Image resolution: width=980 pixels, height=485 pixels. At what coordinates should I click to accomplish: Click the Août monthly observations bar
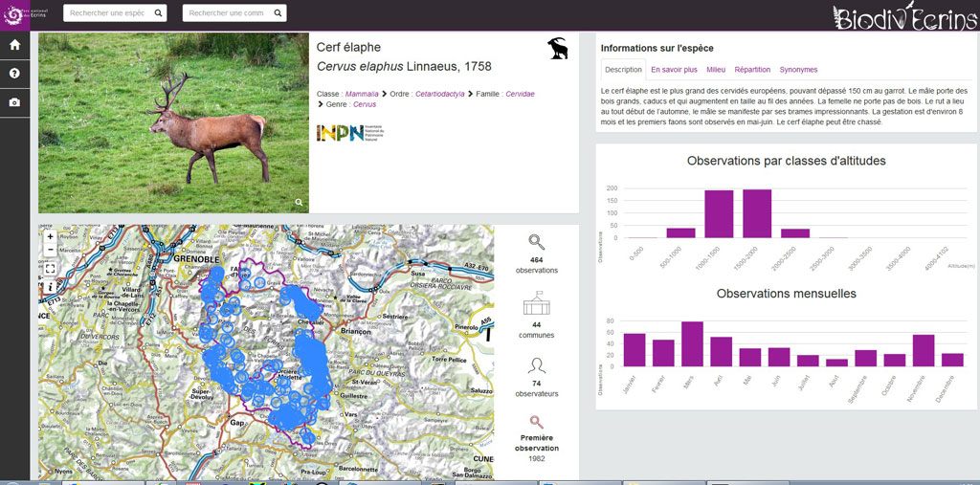tap(836, 363)
